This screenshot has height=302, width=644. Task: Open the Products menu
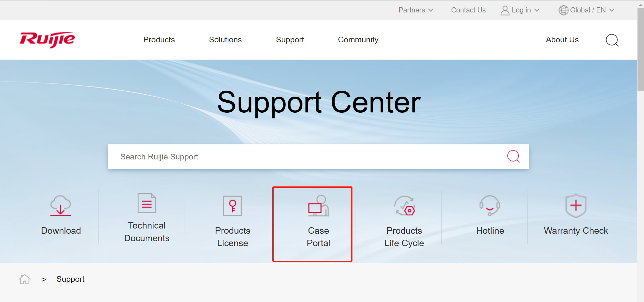[159, 39]
